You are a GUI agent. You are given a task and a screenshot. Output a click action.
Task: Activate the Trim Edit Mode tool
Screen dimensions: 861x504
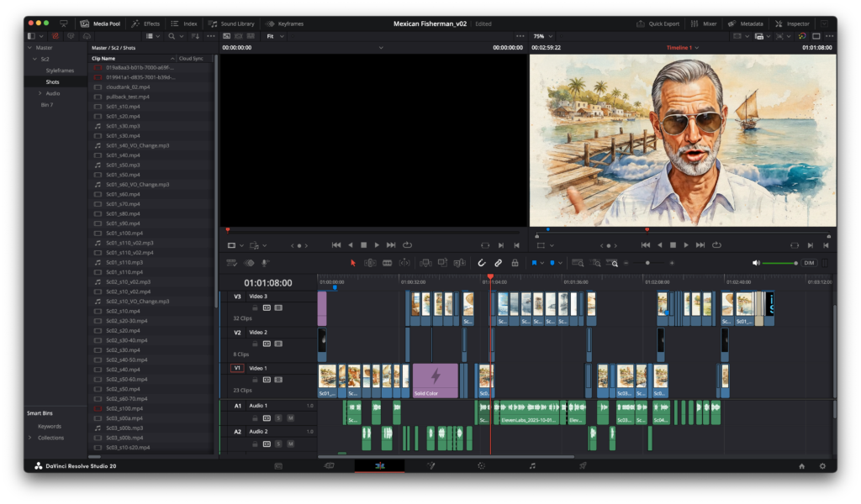(370, 263)
